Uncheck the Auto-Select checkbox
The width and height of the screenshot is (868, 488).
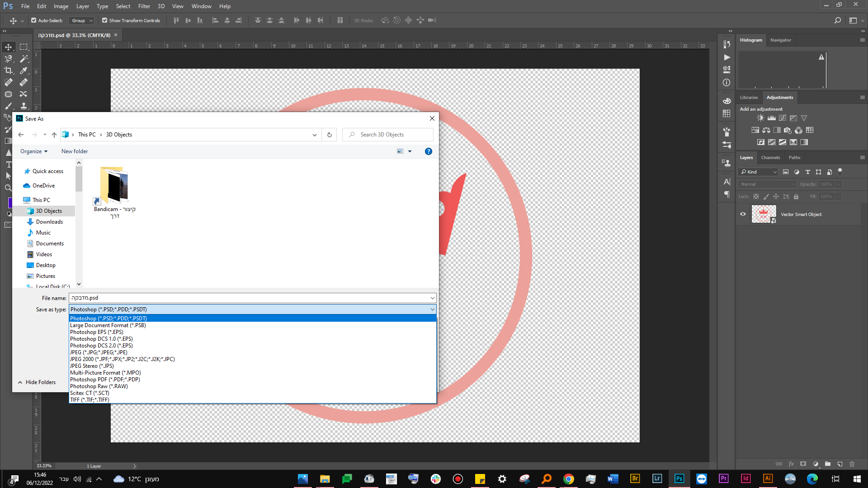tap(33, 20)
